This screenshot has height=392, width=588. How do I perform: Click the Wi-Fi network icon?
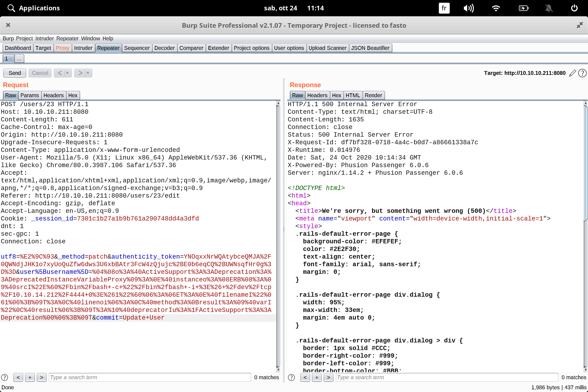(x=496, y=8)
